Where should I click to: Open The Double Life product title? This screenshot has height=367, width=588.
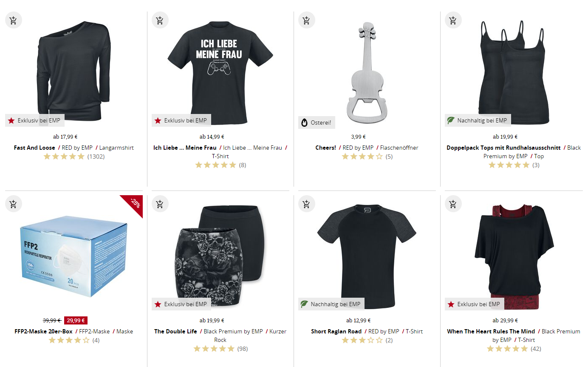coord(175,331)
